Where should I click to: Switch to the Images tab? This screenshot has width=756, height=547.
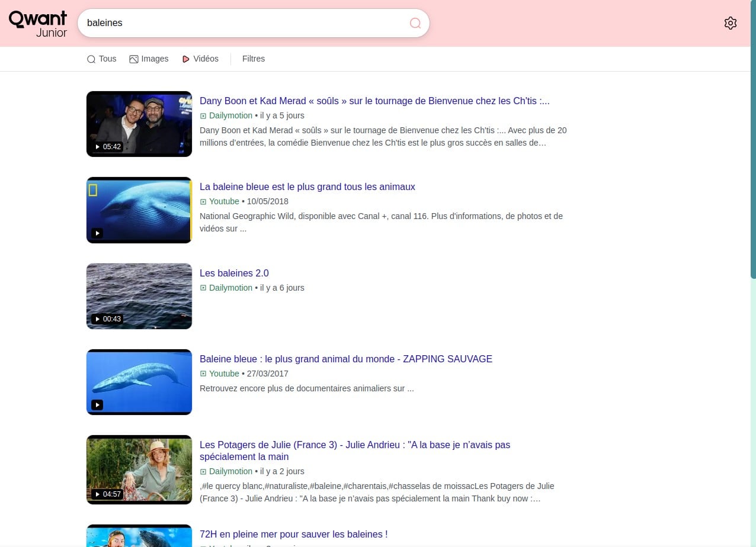pyautogui.click(x=149, y=59)
